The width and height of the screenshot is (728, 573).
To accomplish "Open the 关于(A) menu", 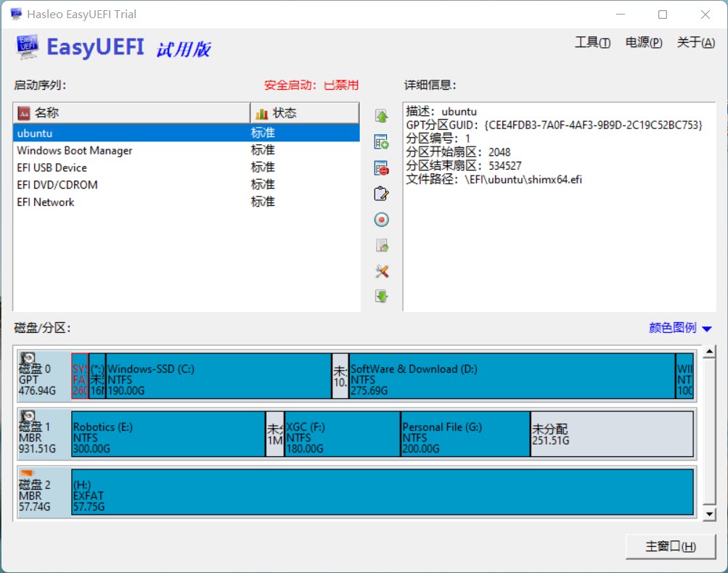I will [x=695, y=43].
